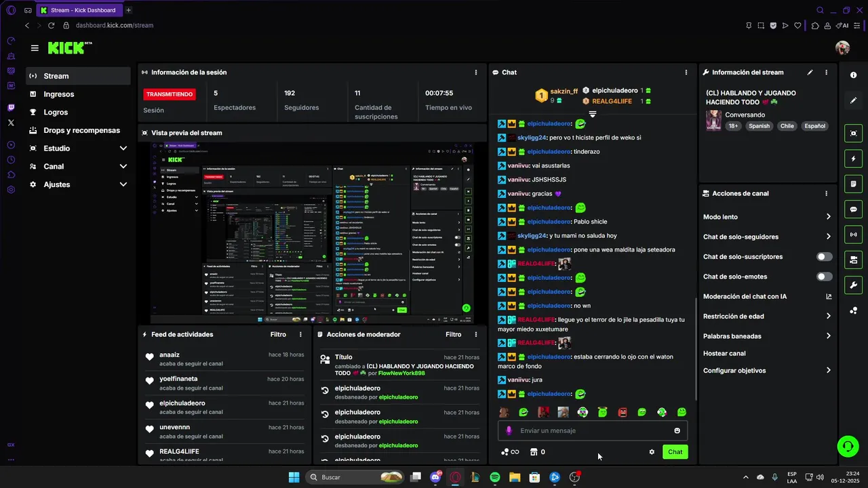868x488 pixels.
Task: Open Filtro in Acciones de moderador
Action: pos(453,334)
